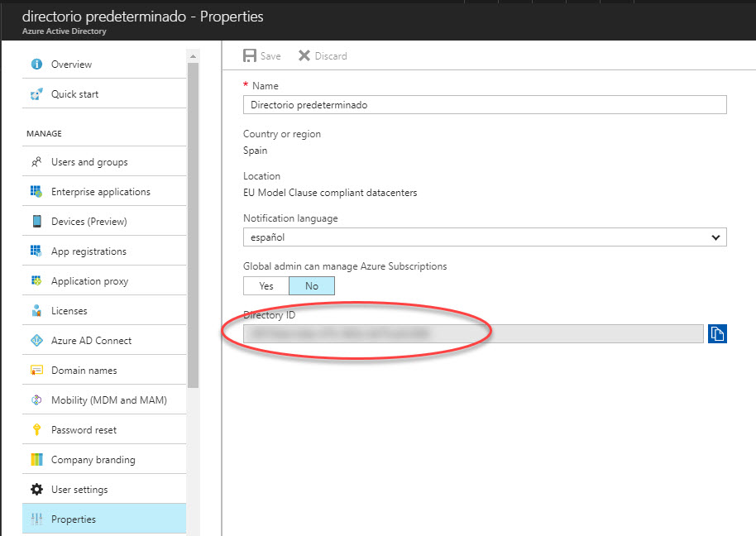Click the Devices (Preview) device icon
Image resolution: width=756 pixels, height=536 pixels.
(x=36, y=221)
